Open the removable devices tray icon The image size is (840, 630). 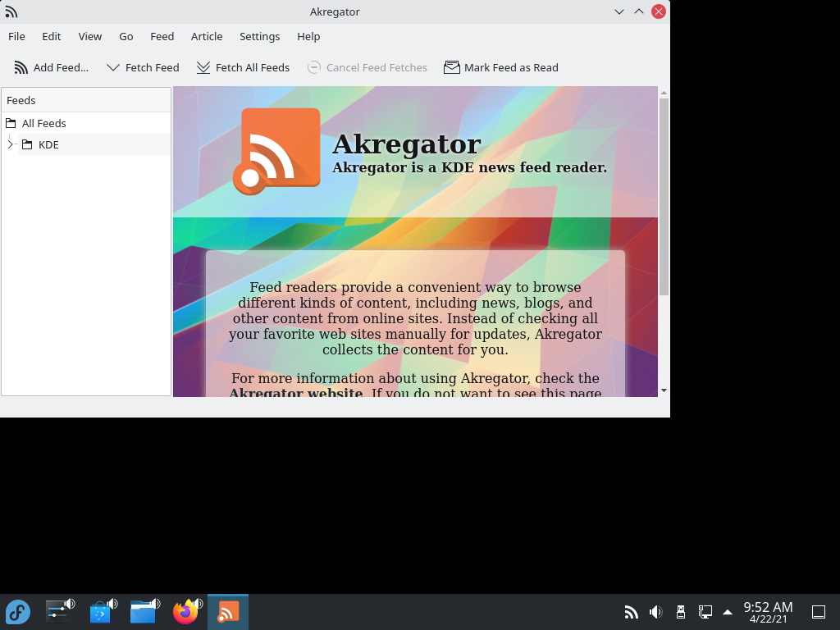pos(680,612)
